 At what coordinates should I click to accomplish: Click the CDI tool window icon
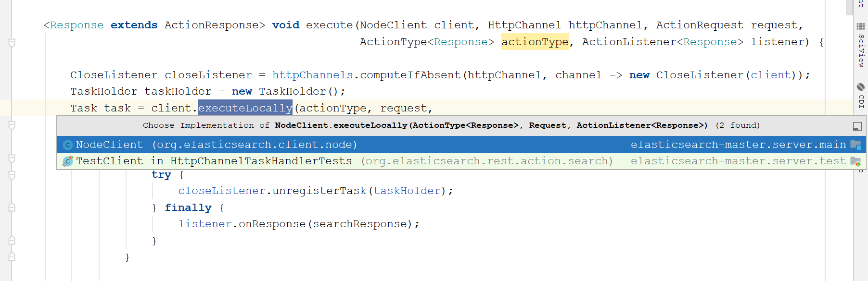tap(861, 87)
